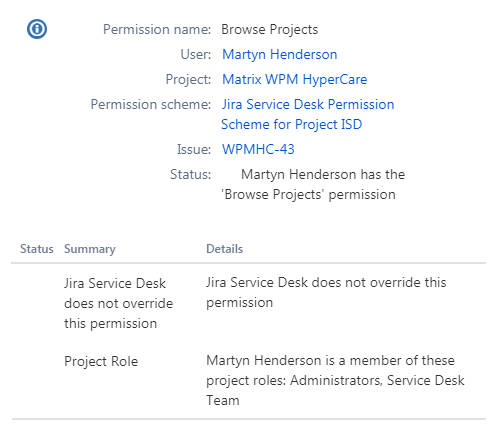Open the Matrix WPM HyperCare project link
495x426 pixels.
(x=295, y=80)
